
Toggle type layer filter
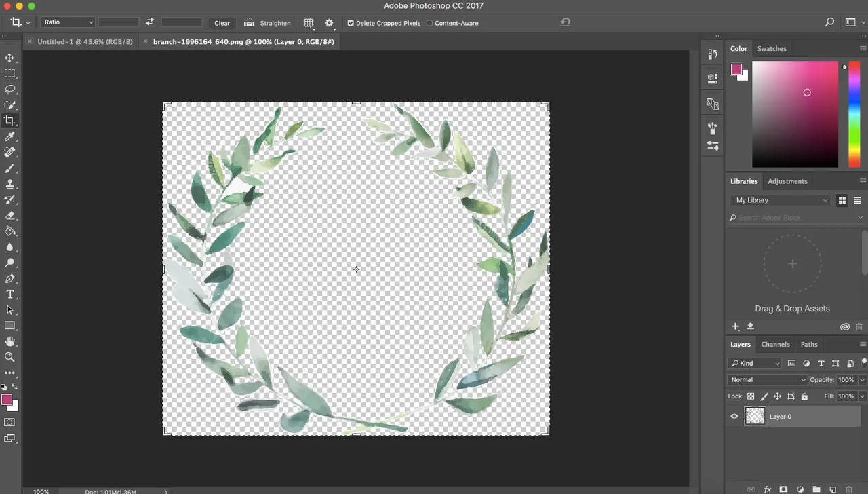coord(821,364)
